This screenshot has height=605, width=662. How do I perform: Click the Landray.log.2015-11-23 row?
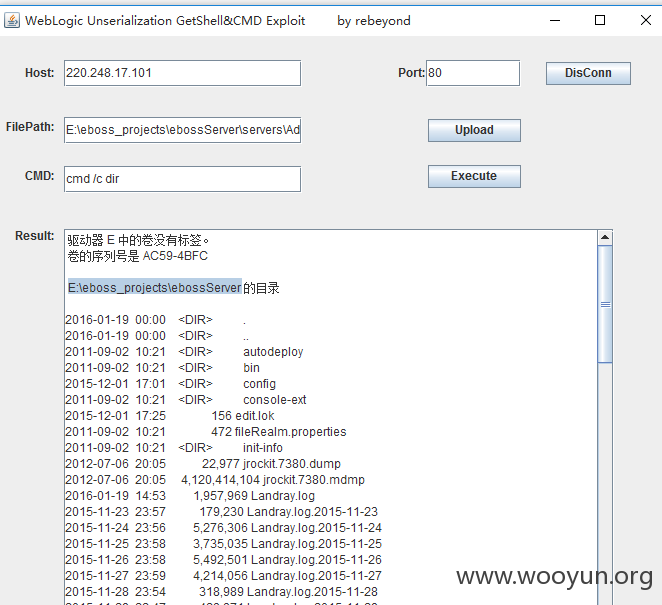222,512
